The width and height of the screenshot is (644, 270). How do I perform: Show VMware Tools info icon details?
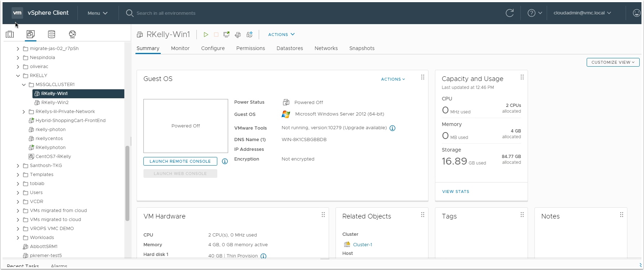point(392,128)
